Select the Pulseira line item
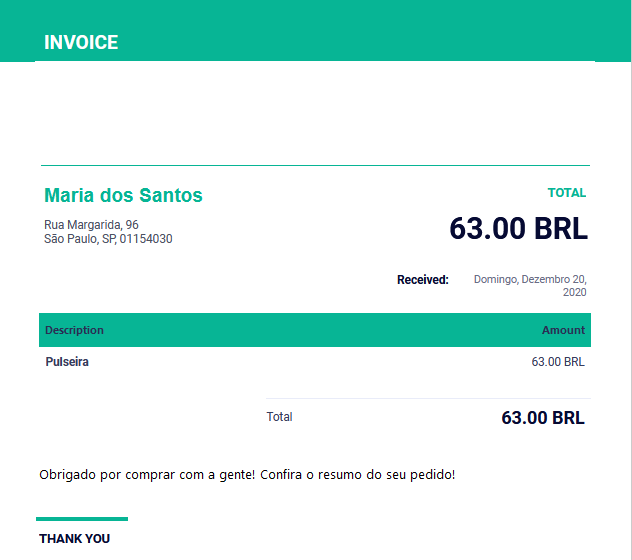This screenshot has width=632, height=560. click(67, 362)
